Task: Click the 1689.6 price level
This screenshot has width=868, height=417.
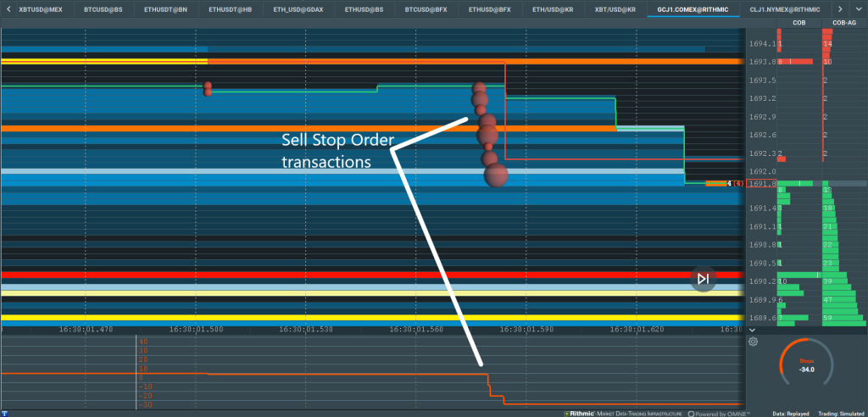Action: click(761, 318)
